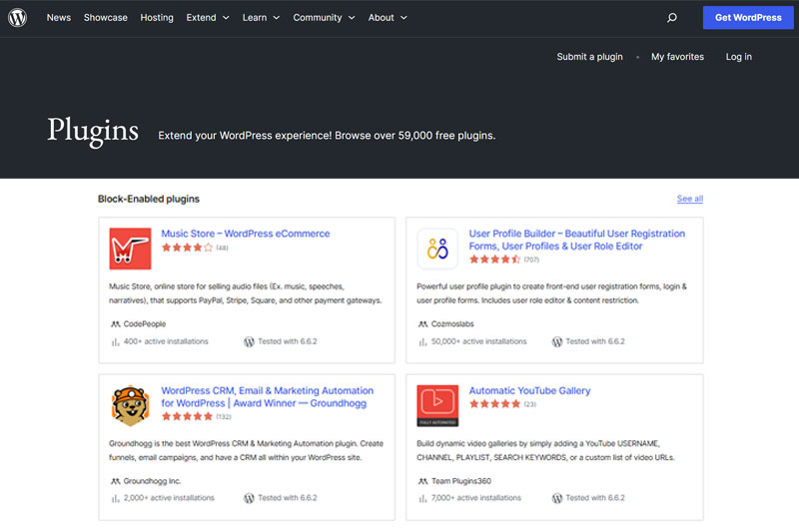Click the WordPress icon in Groundhogg's Tested with
Viewport: 799px width, 532px height.
[x=249, y=498]
